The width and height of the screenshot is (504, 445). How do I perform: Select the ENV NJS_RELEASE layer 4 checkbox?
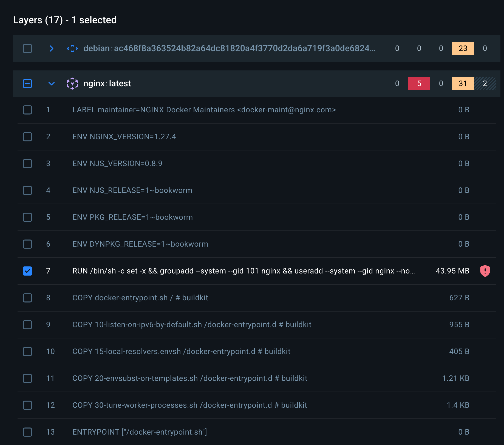click(x=27, y=190)
